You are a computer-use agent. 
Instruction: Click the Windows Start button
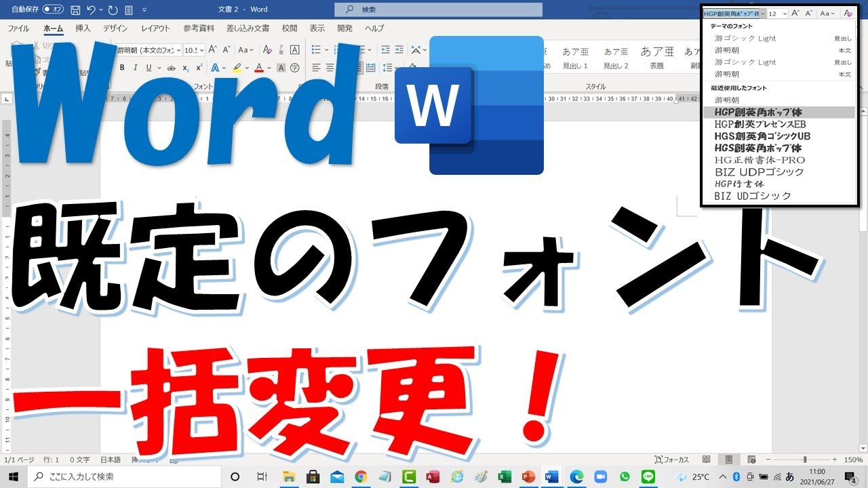point(14,476)
